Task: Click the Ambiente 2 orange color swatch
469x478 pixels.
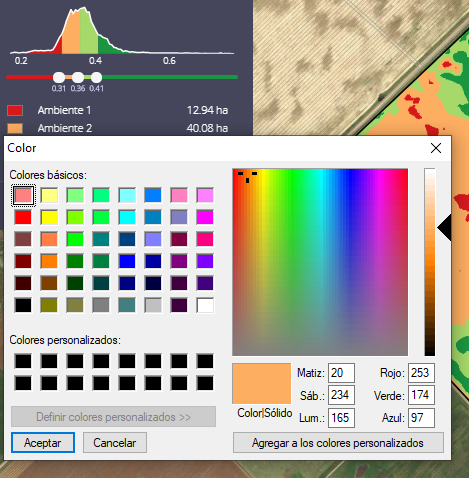Action: [x=15, y=128]
